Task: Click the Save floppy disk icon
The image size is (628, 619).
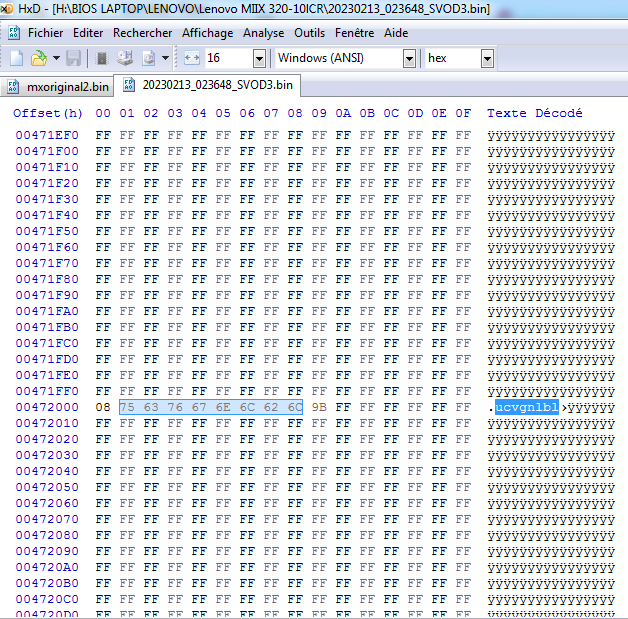Action: point(74,58)
